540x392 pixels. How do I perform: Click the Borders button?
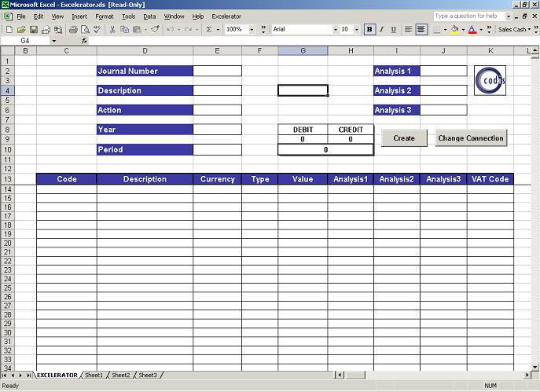coord(437,30)
